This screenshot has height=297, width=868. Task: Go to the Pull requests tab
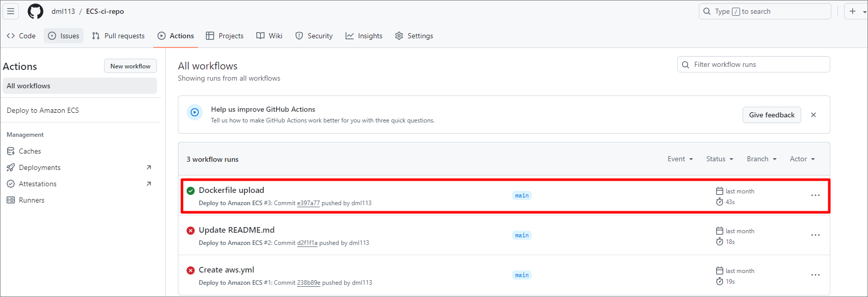[x=118, y=36]
